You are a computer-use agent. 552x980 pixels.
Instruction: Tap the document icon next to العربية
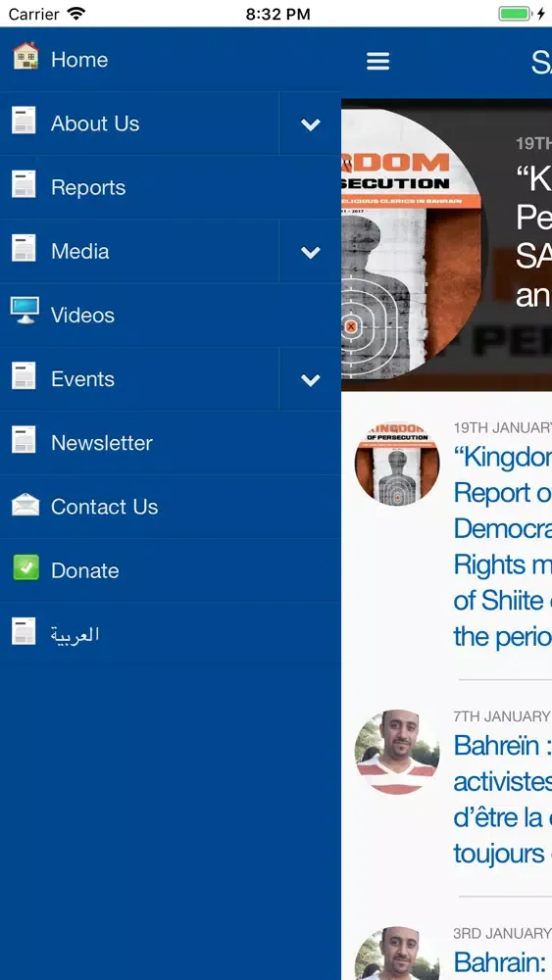[24, 631]
